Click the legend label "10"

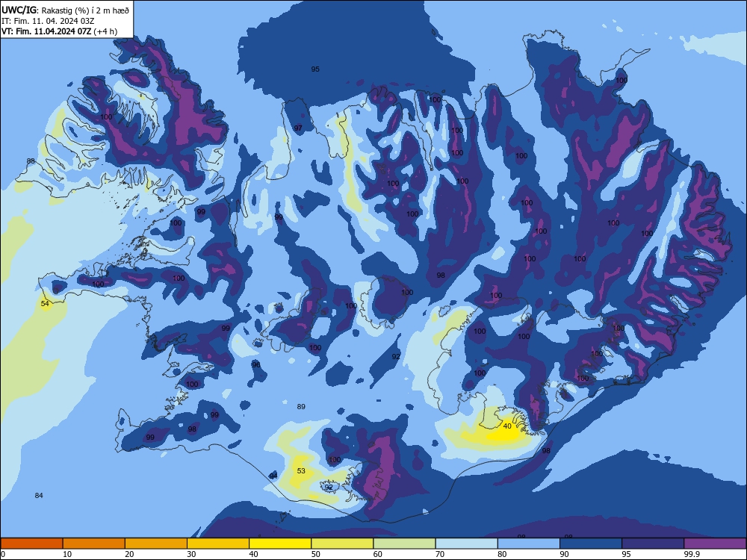click(67, 554)
